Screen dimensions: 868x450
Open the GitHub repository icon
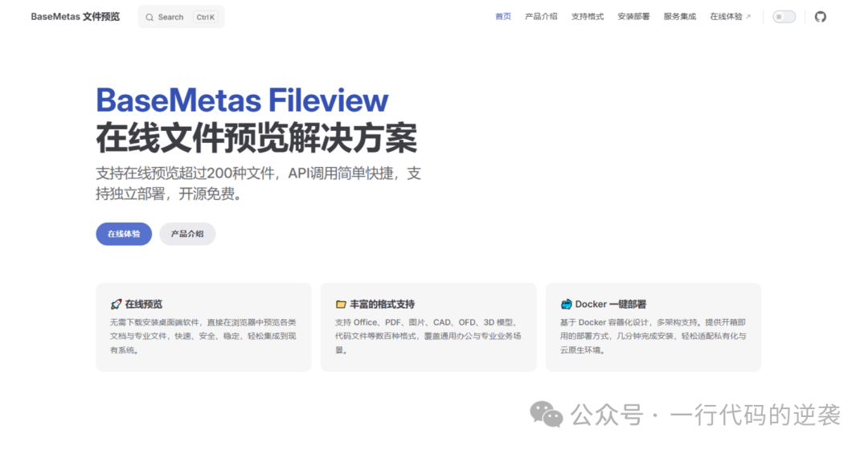820,17
